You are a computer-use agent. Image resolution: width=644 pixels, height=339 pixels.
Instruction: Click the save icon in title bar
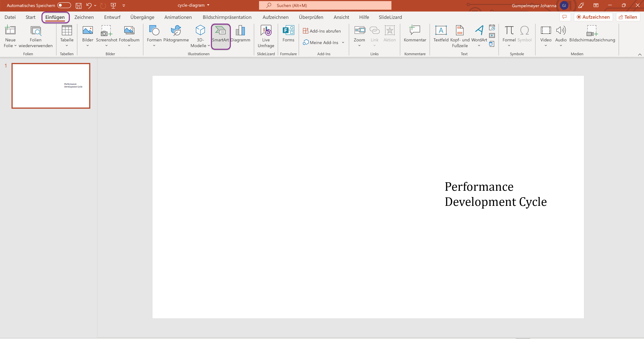point(78,6)
